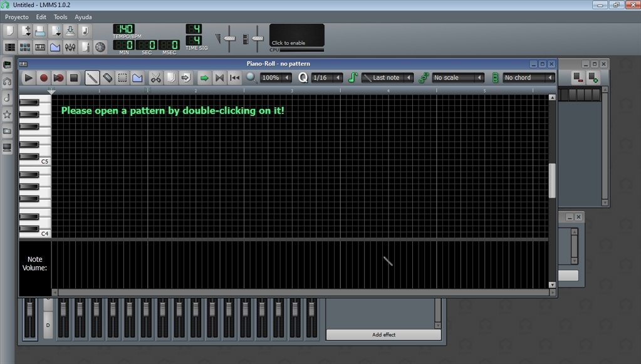This screenshot has height=364, width=641.
Task: Record while playing song in Piano-Roll
Action: click(58, 78)
